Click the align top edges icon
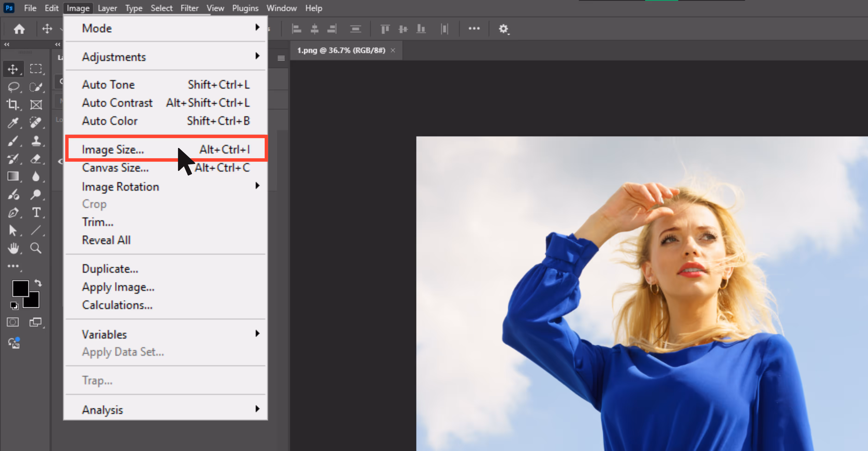868x451 pixels. [x=385, y=29]
